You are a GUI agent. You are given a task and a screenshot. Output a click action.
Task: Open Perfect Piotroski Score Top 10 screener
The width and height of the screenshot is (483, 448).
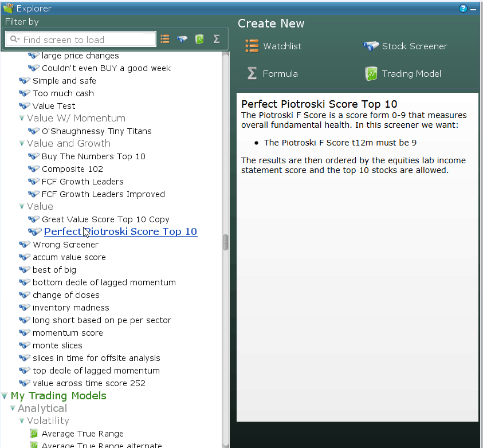point(120,232)
